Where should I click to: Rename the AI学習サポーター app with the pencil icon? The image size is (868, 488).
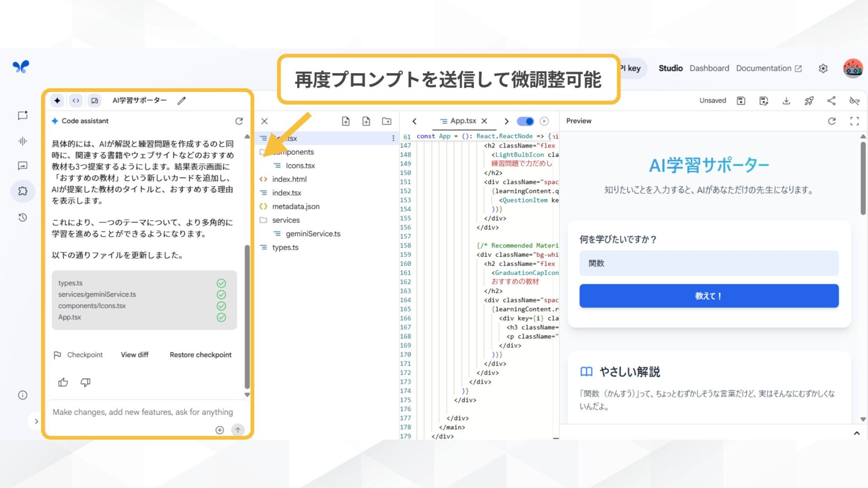click(181, 100)
